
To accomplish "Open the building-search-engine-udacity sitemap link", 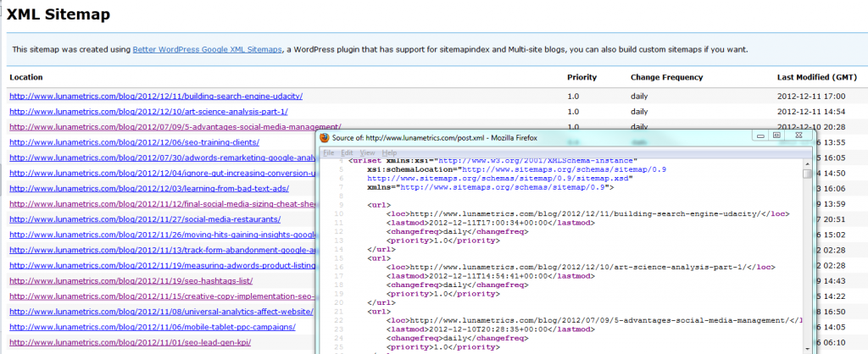I will [x=156, y=96].
